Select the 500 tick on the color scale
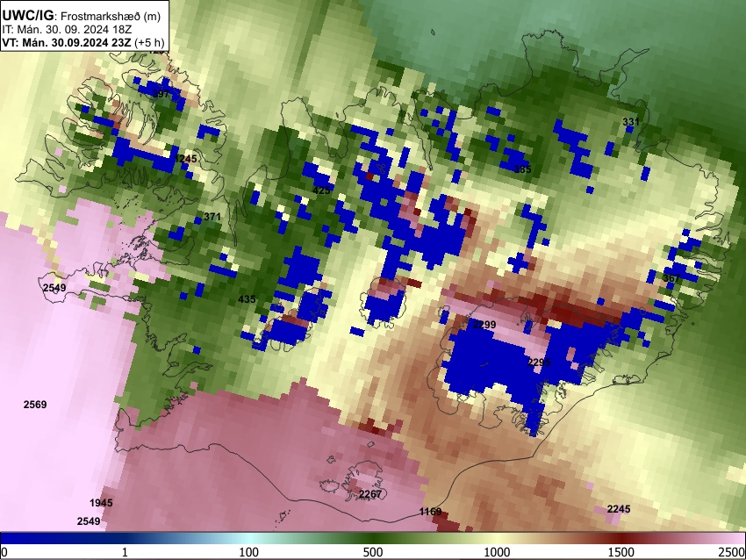This screenshot has height=560, width=746. [x=372, y=552]
